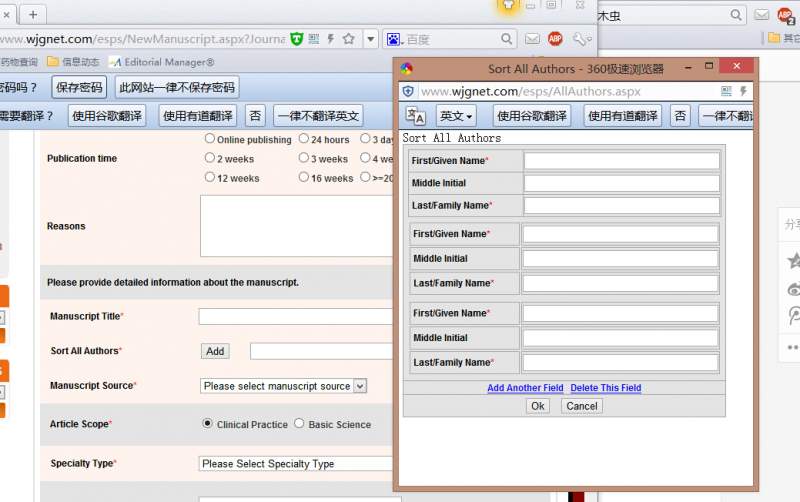Select Online publishing radio option
The image size is (800, 502).
pyautogui.click(x=210, y=139)
